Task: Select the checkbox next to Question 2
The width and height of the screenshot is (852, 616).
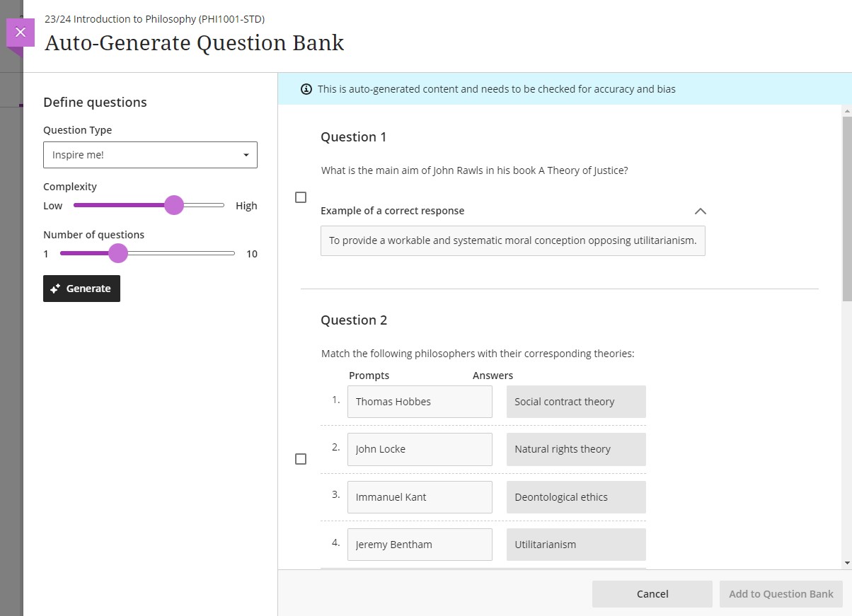Action: pos(300,459)
